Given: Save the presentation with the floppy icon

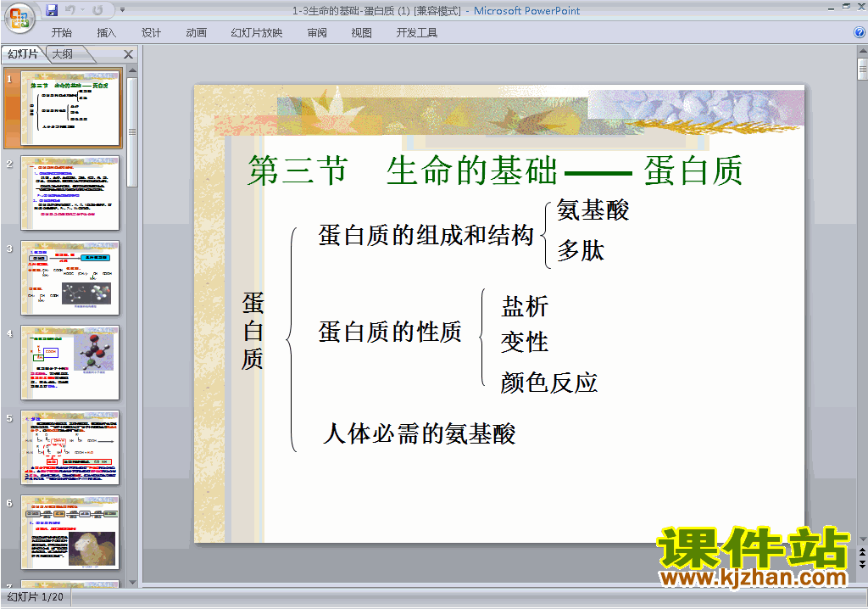Looking at the screenshot, I should click(52, 10).
